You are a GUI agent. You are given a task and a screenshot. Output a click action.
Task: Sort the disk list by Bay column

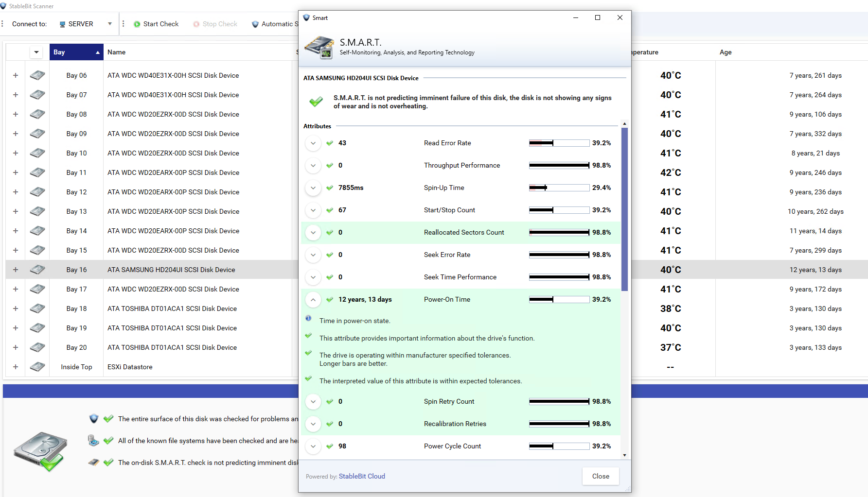click(x=76, y=52)
